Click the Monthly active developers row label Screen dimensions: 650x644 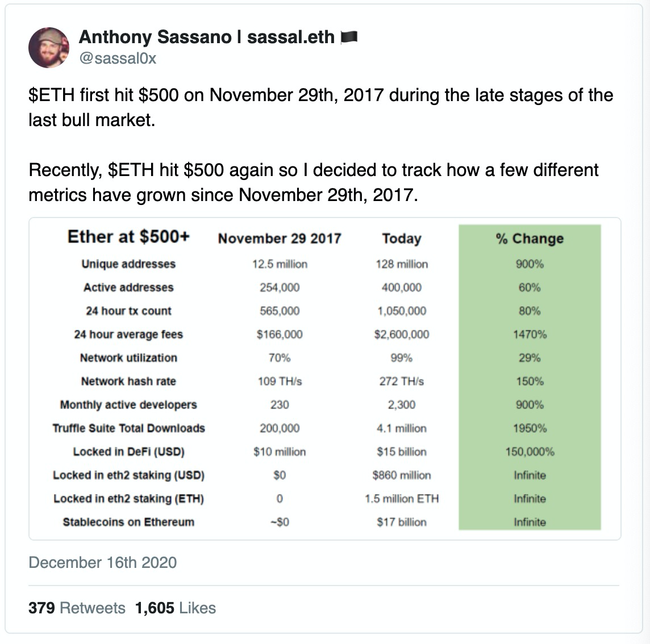click(128, 405)
